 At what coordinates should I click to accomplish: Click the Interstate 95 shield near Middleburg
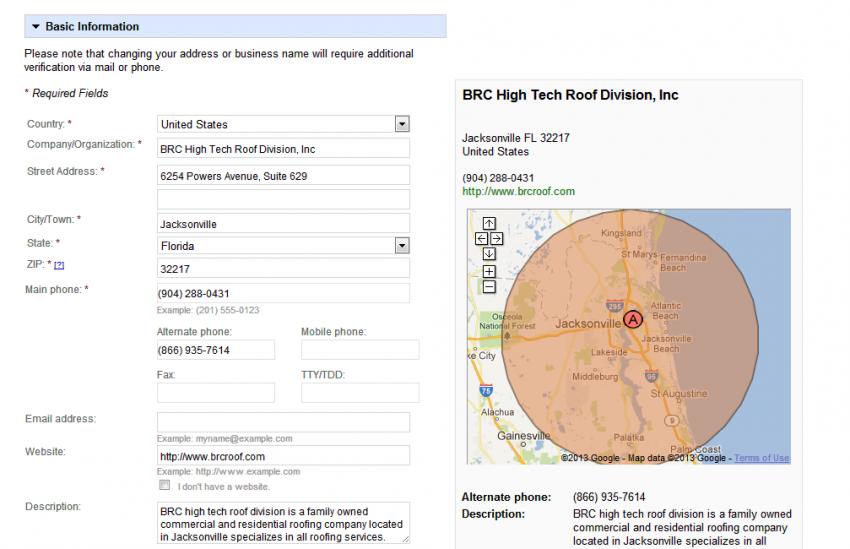coord(651,375)
